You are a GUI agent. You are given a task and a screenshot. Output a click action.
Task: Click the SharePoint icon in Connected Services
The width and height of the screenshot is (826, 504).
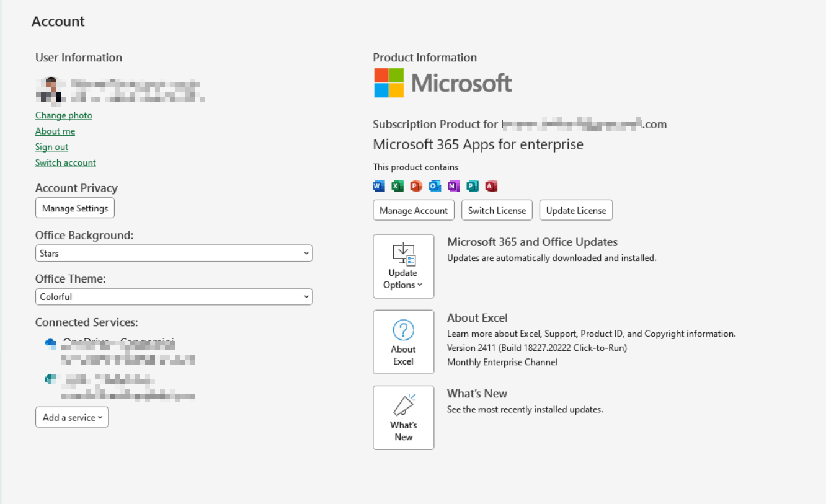click(x=50, y=379)
